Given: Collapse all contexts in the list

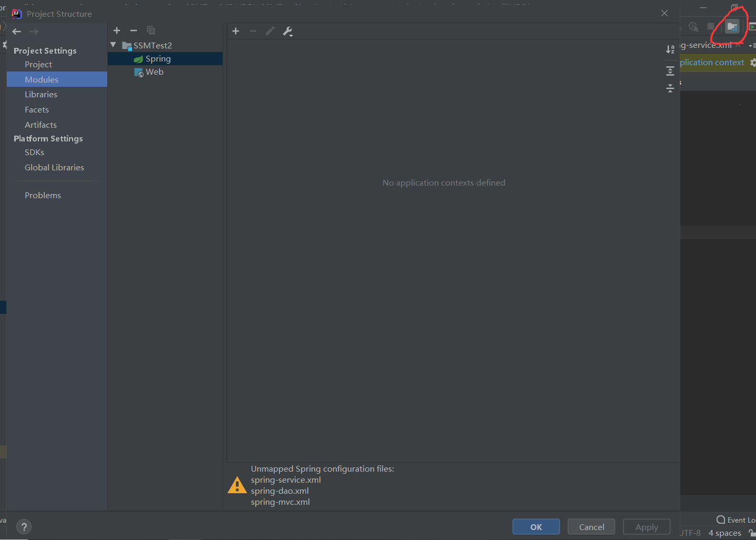Looking at the screenshot, I should tap(670, 88).
